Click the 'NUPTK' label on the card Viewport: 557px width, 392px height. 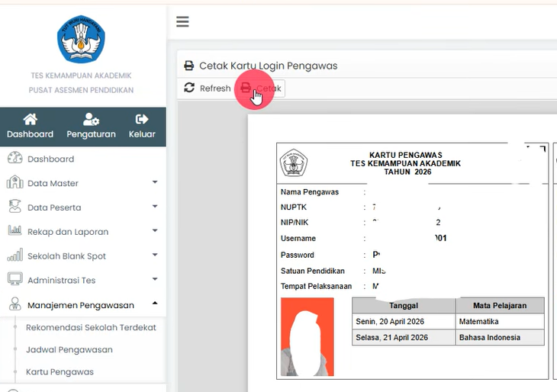[294, 207]
